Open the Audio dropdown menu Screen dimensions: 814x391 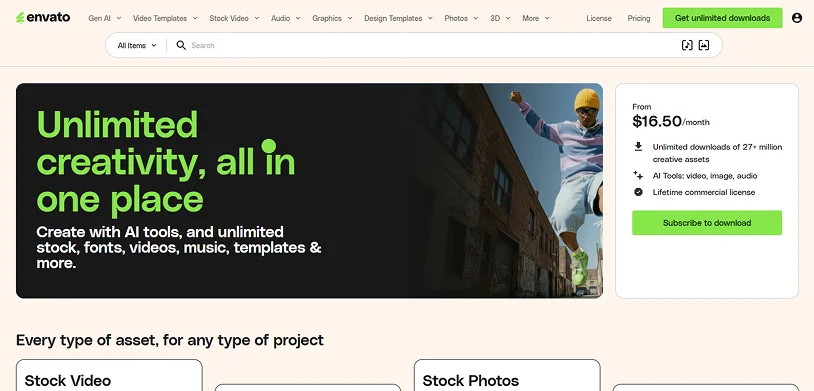click(x=286, y=18)
